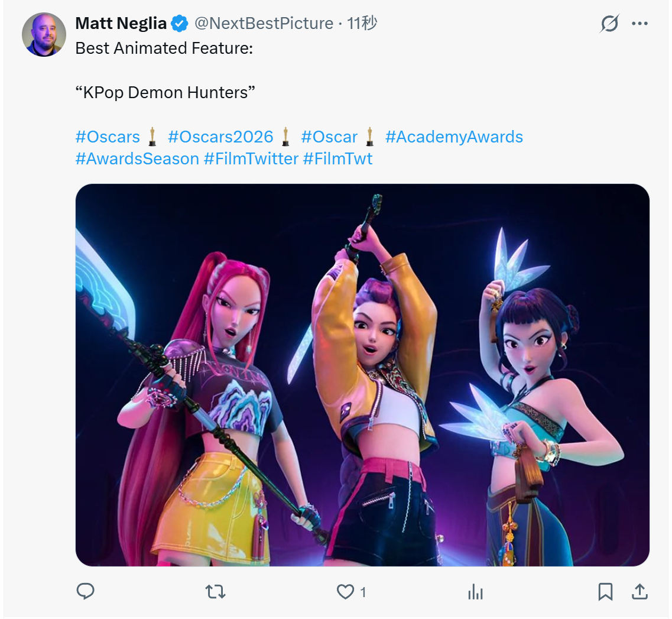
Task: Enlarge the KPop Demon Hunters image
Action: 362,375
